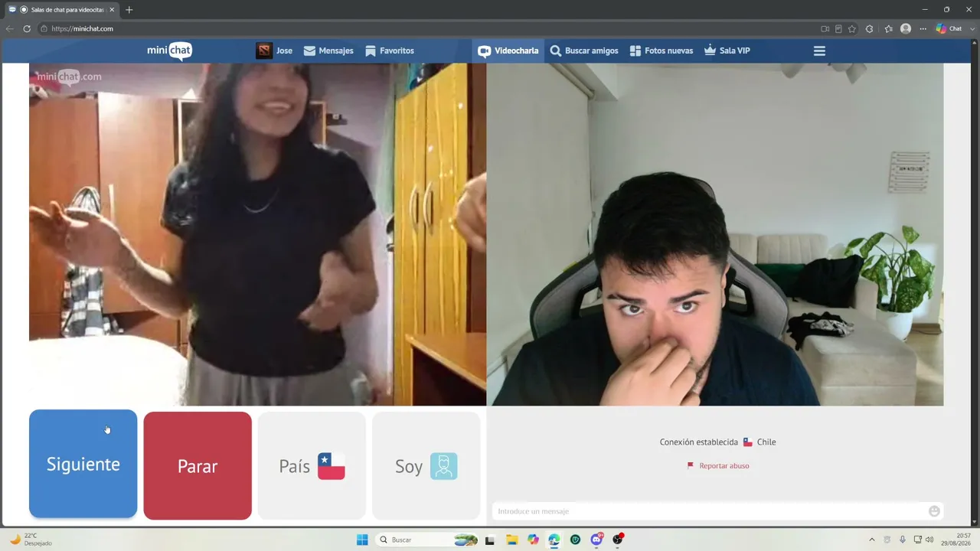Open the browser favorites list icon

[888, 28]
